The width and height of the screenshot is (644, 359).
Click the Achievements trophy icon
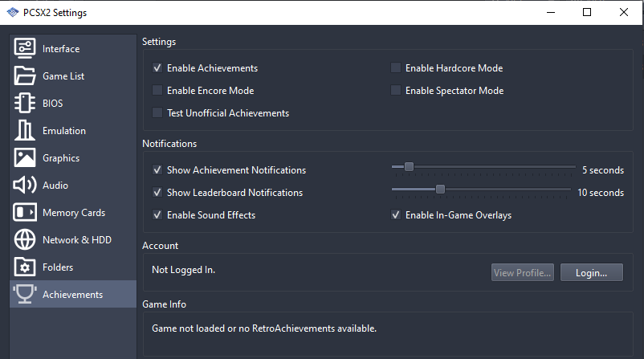(x=25, y=294)
